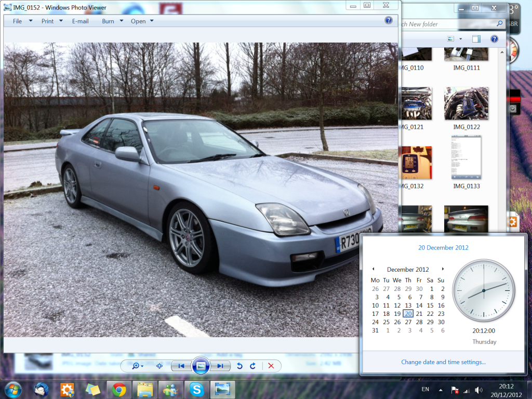
Task: Click E-mail in Photo Viewer toolbar
Action: (81, 21)
